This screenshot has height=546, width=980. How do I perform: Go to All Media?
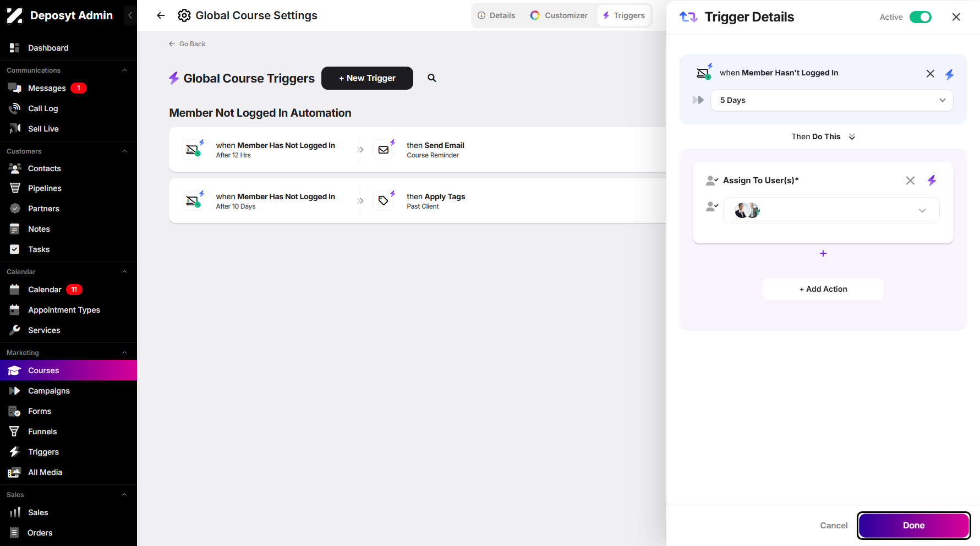(68, 472)
